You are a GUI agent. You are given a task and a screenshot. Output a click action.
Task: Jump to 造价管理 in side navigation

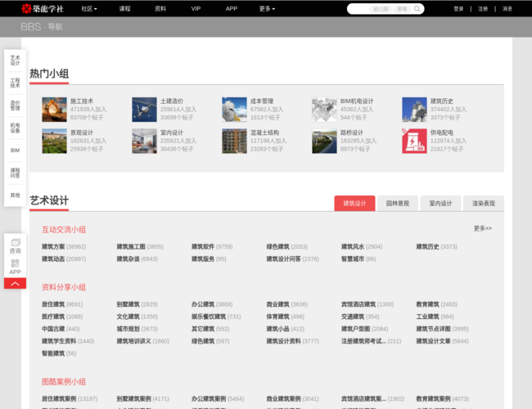tap(15, 106)
